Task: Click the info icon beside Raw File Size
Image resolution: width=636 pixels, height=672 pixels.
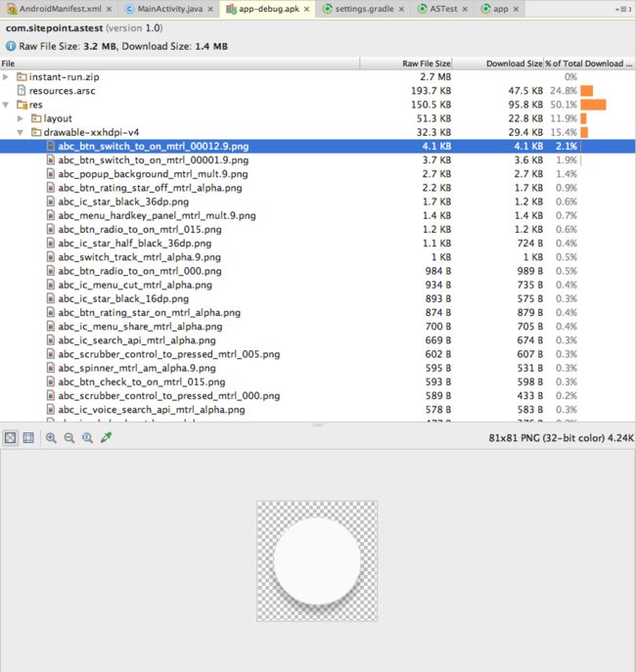Action: pyautogui.click(x=11, y=46)
